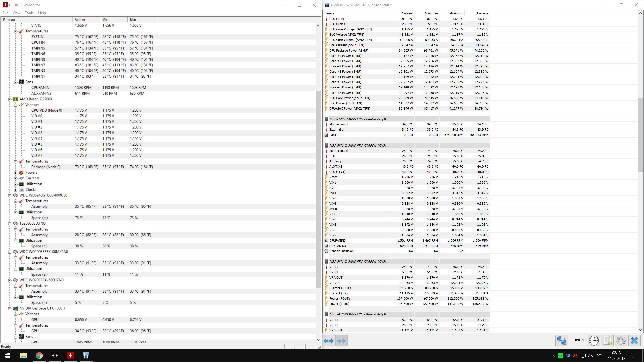Open the View menu in HWMonitor
Screen dimensions: 644x362
(x=16, y=13)
